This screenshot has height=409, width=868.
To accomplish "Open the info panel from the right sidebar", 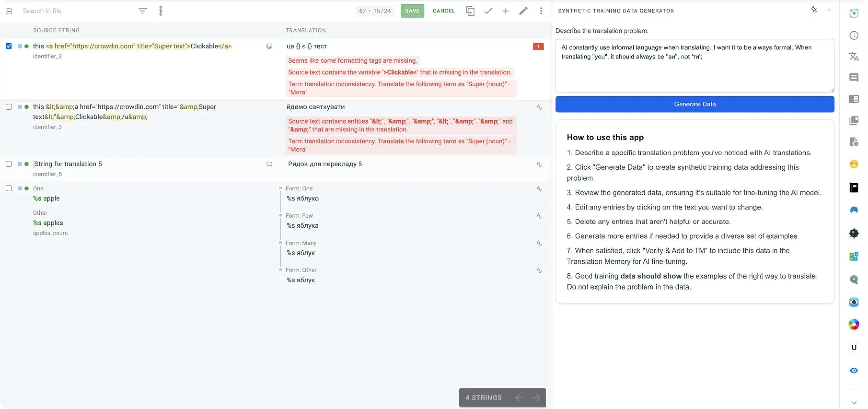I will coord(854,35).
